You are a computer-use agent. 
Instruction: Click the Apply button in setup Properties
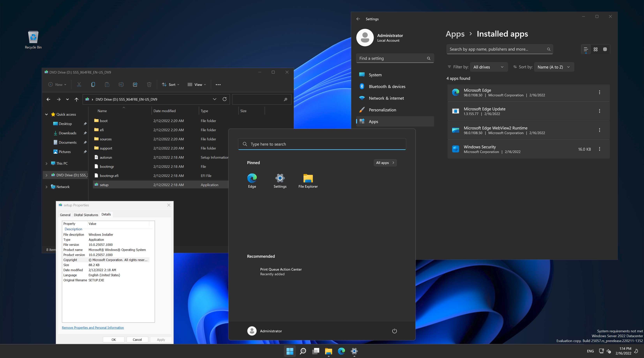(161, 340)
